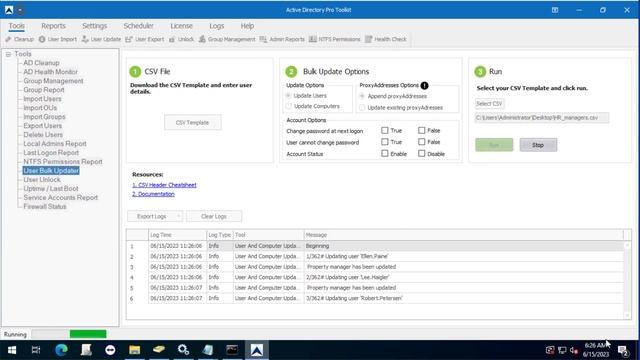
Task: Open the Export Logs dropdown arrow
Action: (x=178, y=216)
